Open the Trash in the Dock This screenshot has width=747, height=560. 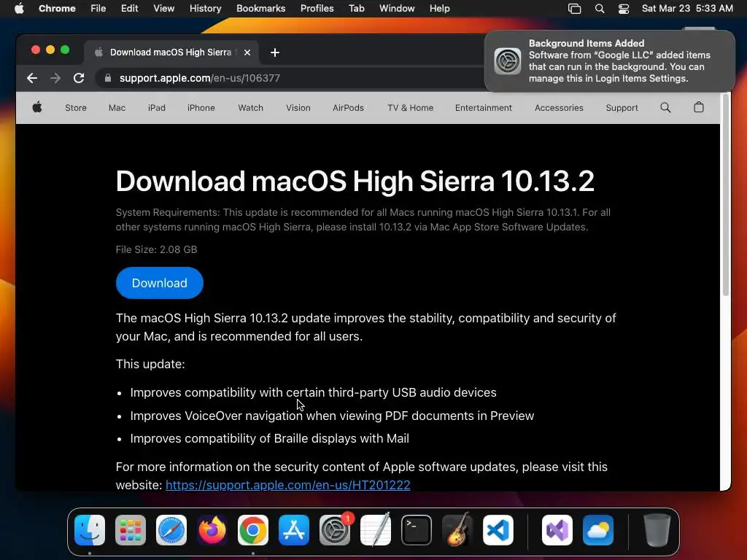pyautogui.click(x=657, y=529)
